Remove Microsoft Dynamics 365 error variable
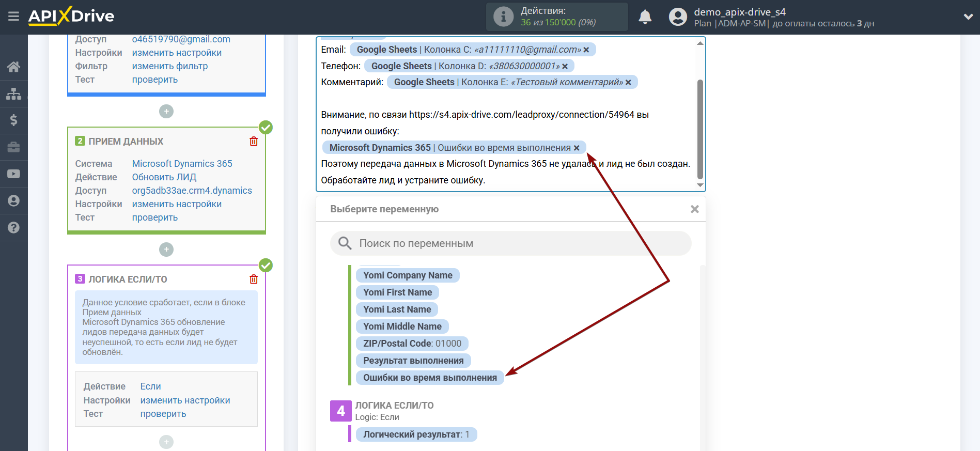 coord(577,148)
